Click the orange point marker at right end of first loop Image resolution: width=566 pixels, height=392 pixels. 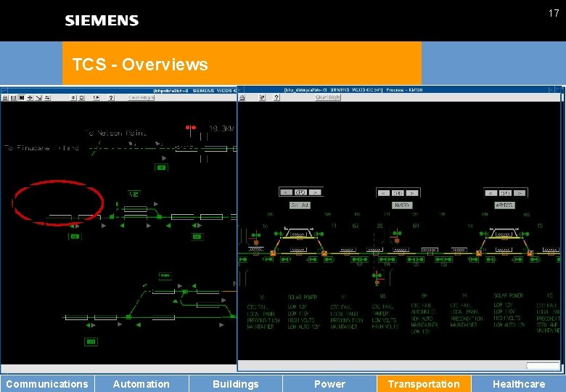click(x=324, y=253)
